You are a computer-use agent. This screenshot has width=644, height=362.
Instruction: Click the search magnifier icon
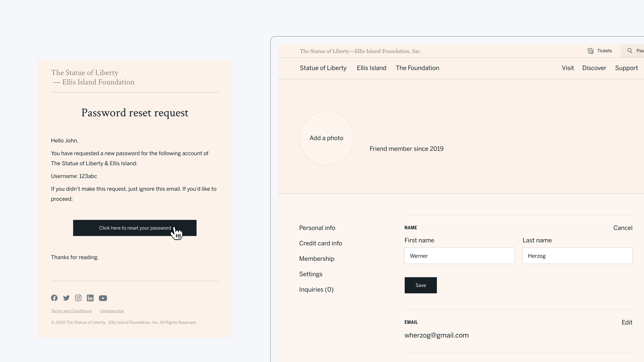630,51
